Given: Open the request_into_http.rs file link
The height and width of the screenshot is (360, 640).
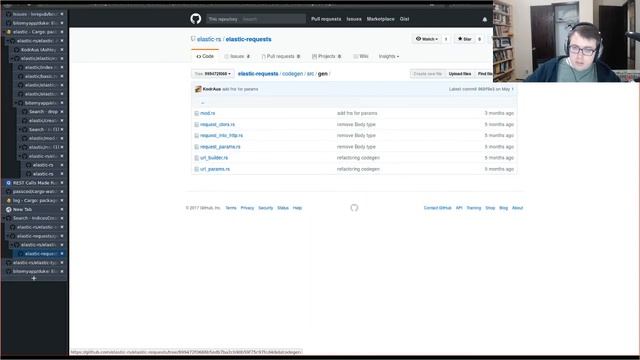Looking at the screenshot, I should 221,136.
